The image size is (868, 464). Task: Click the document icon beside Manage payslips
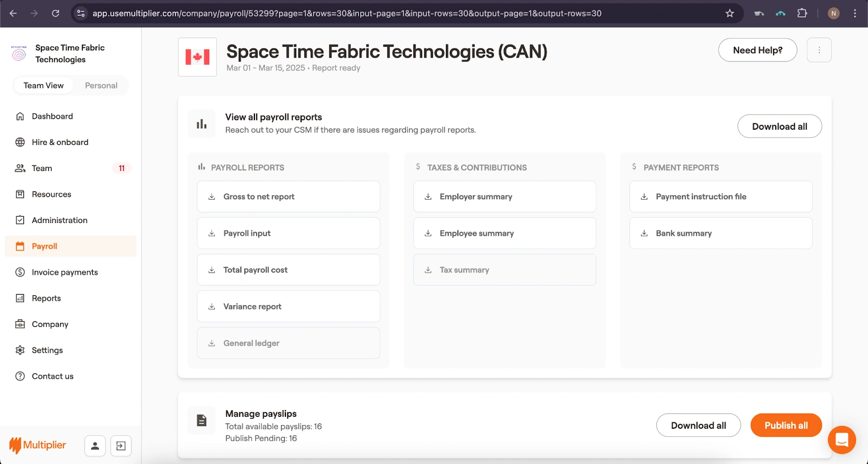point(202,421)
